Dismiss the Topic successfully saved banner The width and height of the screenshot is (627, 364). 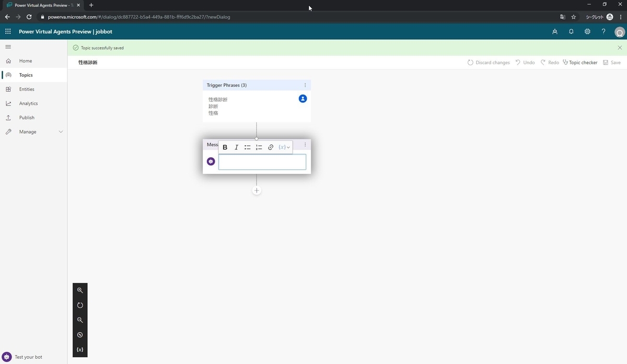620,48
